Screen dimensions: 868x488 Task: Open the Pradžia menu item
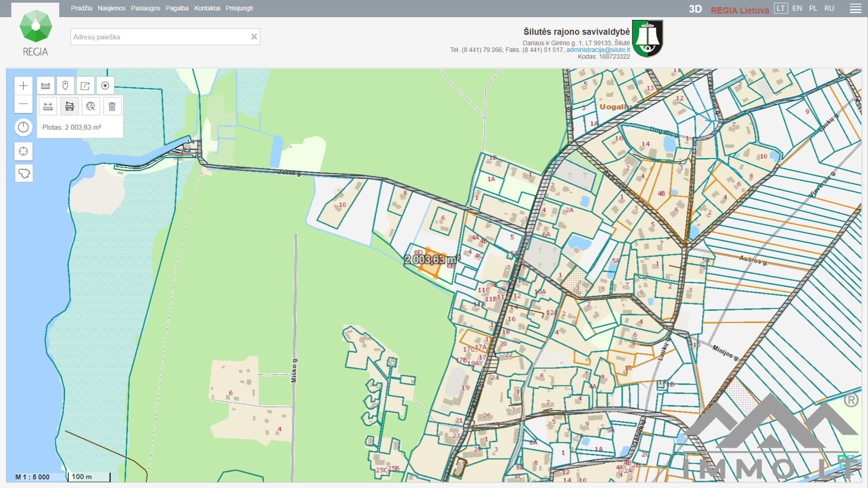[x=81, y=8]
